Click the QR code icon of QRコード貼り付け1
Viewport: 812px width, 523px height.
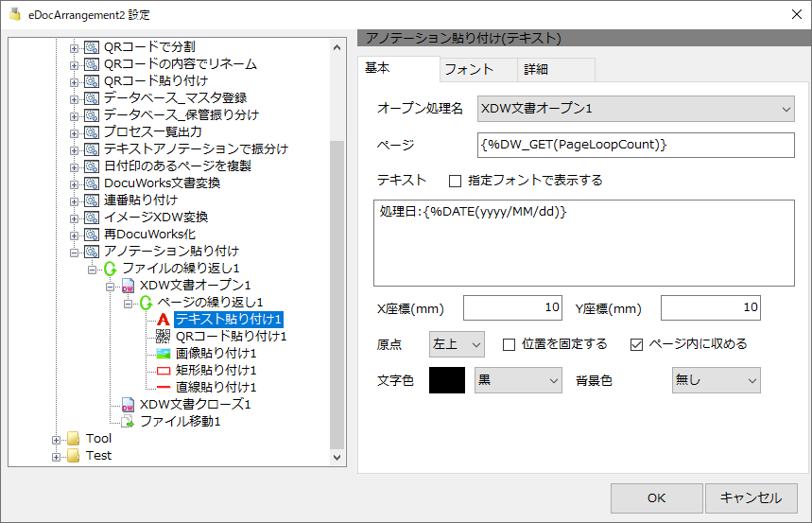164,337
